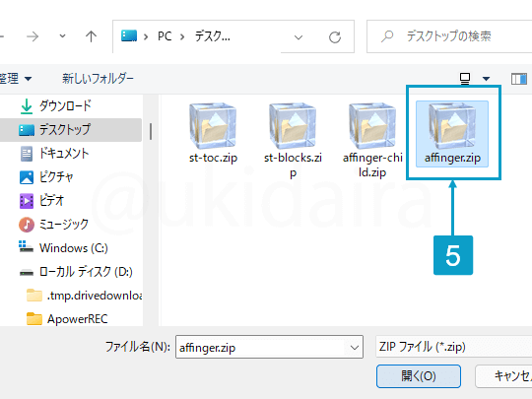Click the search magnifier icon
This screenshot has width=532, height=399.
coord(387,36)
